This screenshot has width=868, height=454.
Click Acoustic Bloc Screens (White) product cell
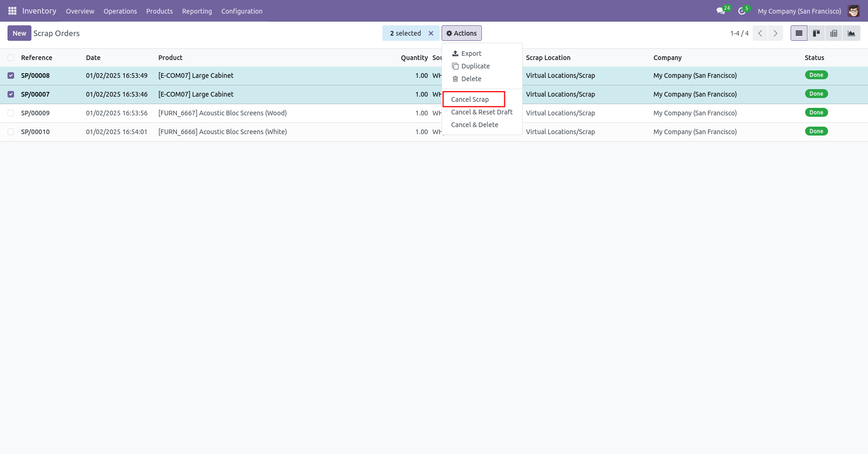[222, 132]
